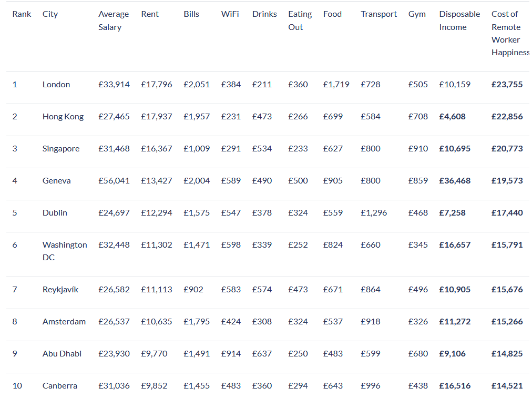Click Dublin's transport cost £1,296
The width and height of the screenshot is (532, 398).
point(374,212)
